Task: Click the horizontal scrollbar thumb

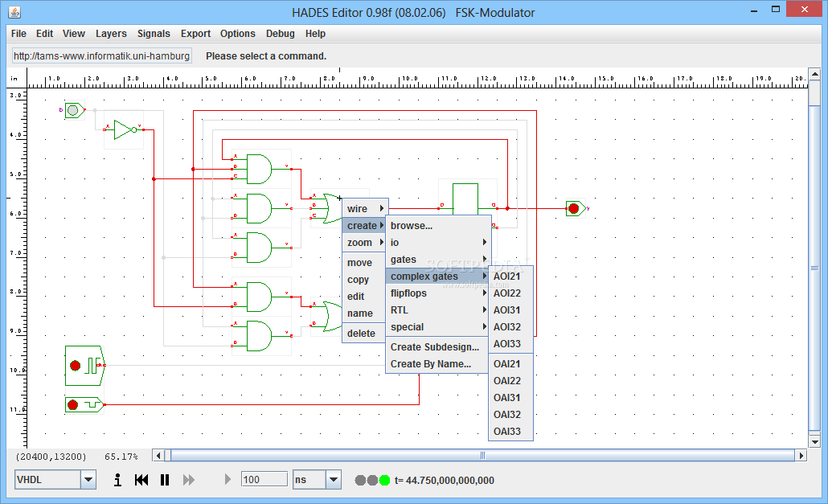Action: 482,455
